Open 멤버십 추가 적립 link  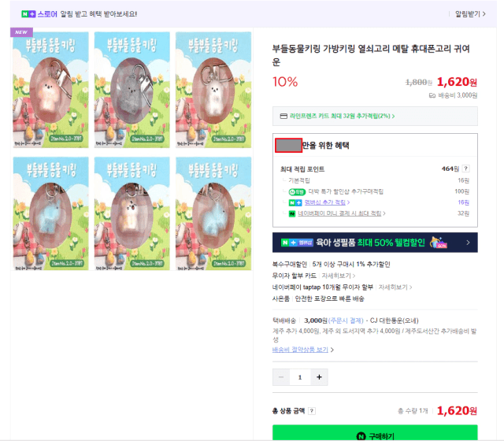click(327, 202)
